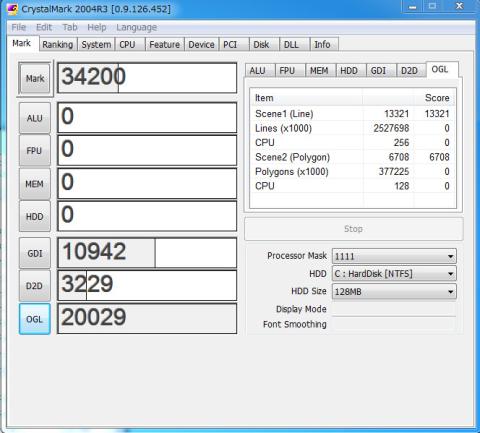Open the Edit menu
480x433 pixels.
[44, 27]
